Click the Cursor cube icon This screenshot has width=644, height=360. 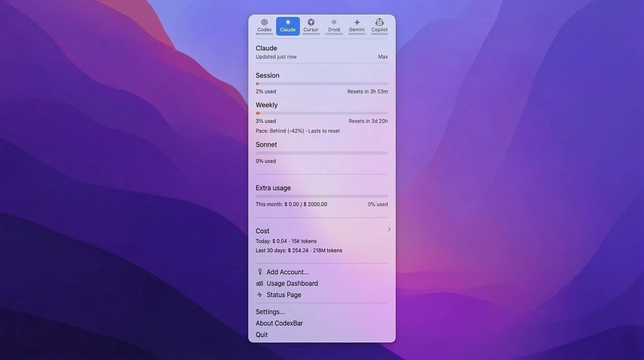tap(311, 22)
